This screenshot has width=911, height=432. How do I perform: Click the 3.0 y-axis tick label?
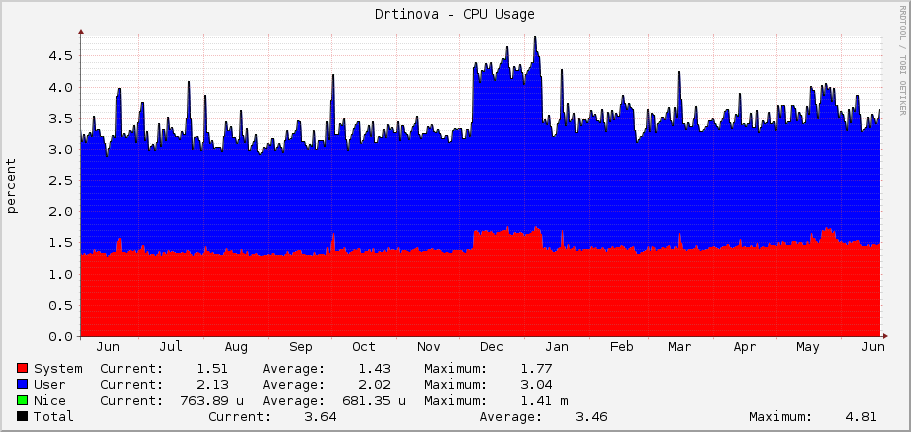pos(59,150)
